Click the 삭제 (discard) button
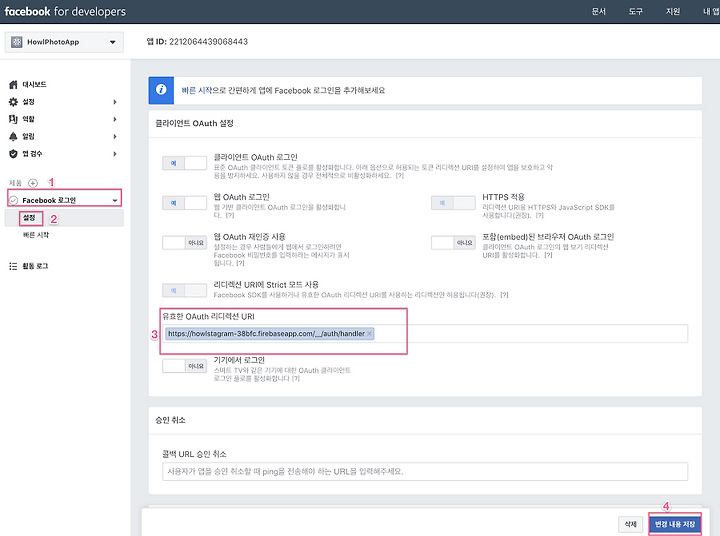 [x=630, y=524]
